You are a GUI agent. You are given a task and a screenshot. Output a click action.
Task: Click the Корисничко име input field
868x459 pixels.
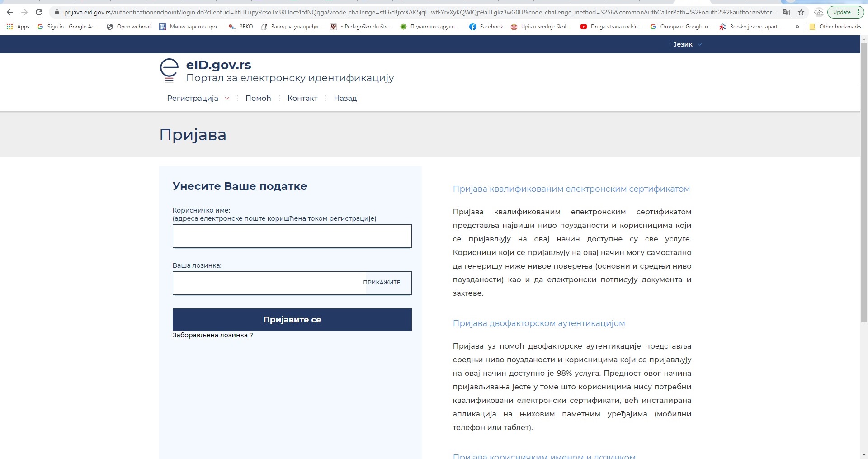coord(292,236)
